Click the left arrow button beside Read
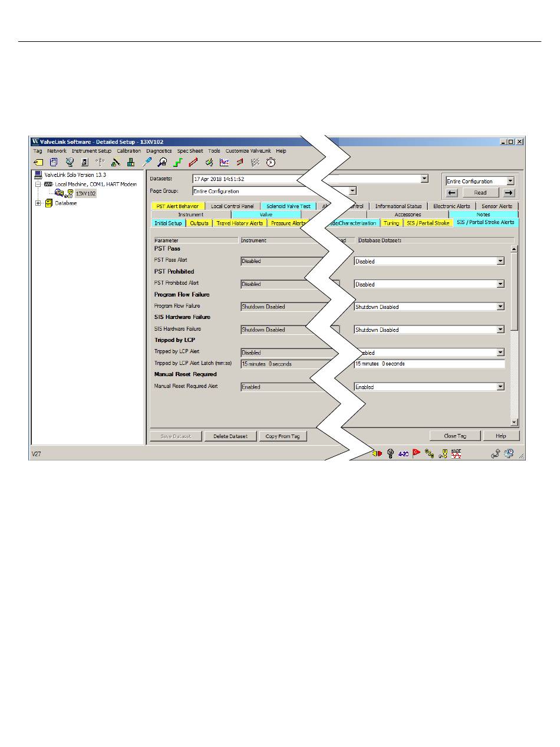Screen dimensions: 560x747 [x=453, y=193]
